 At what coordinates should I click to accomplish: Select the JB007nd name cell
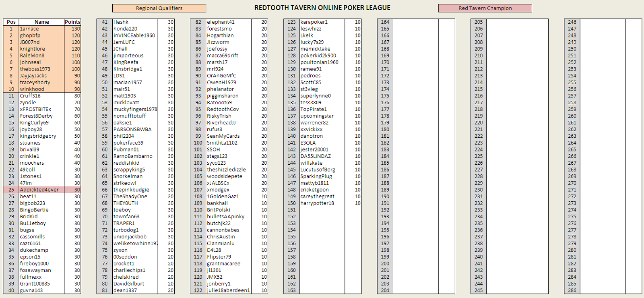point(41,42)
